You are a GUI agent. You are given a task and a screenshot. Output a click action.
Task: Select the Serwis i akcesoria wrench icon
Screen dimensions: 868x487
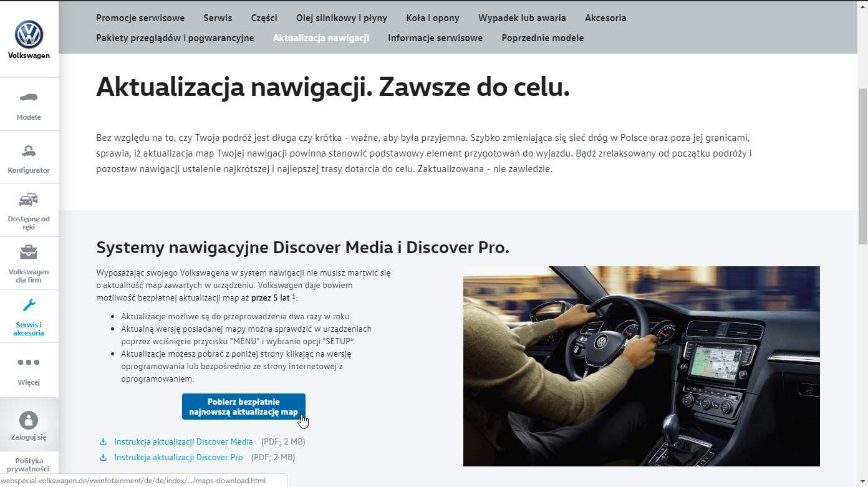(x=29, y=305)
